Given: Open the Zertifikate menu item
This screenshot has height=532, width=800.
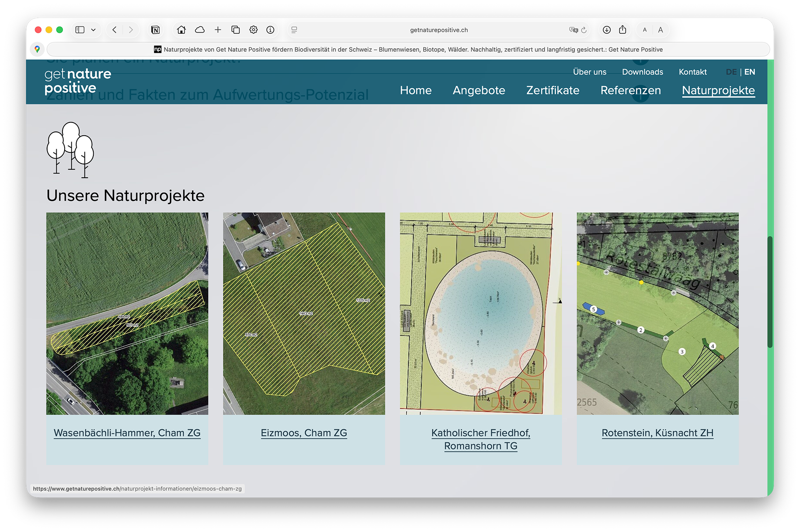Looking at the screenshot, I should pyautogui.click(x=552, y=90).
